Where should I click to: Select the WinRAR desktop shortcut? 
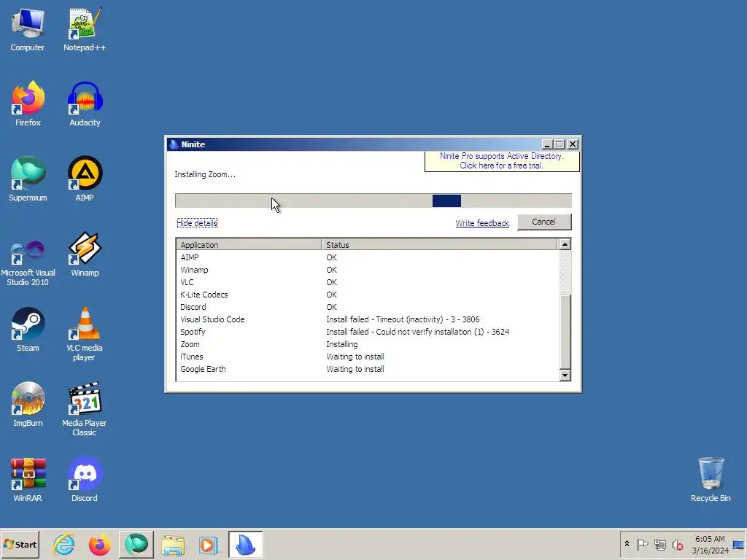point(28,480)
